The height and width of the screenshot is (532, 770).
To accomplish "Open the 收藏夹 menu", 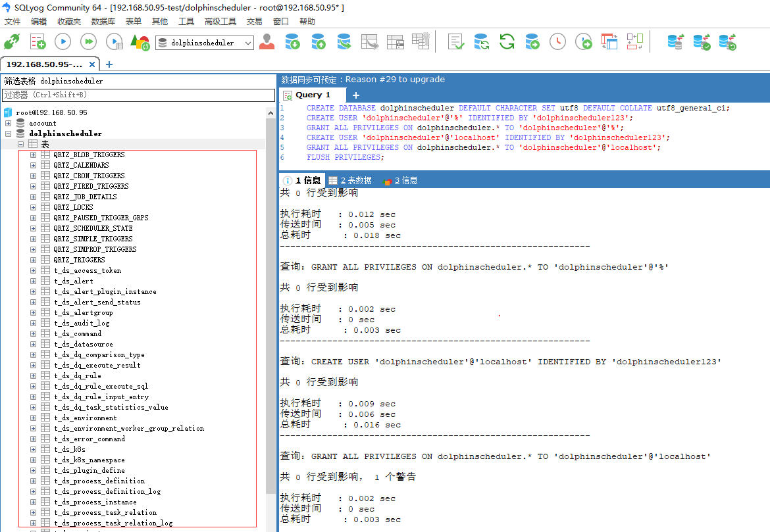I will pos(68,21).
